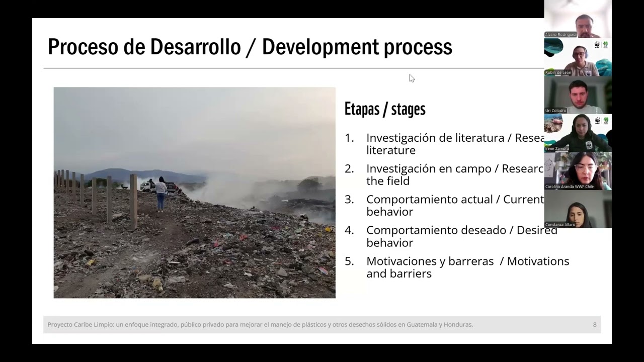Click list item 'Investigación de literatura'

click(435, 138)
